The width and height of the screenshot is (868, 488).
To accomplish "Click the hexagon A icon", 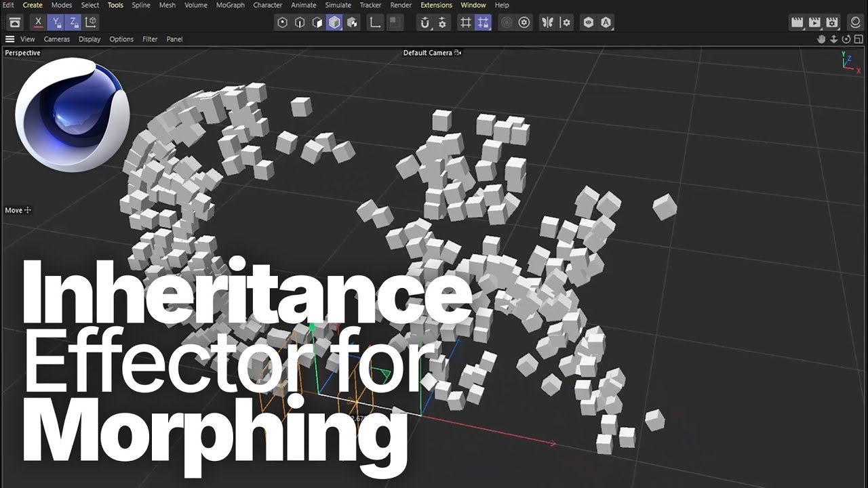I will tap(606, 22).
